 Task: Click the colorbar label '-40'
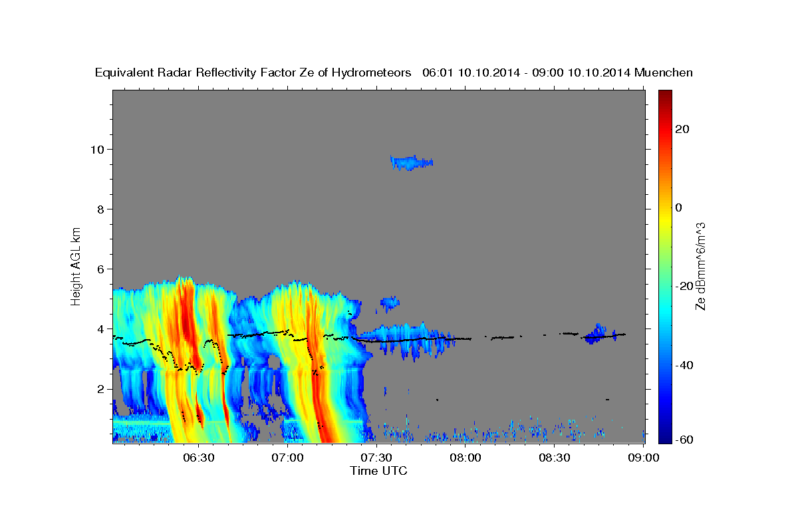684,364
